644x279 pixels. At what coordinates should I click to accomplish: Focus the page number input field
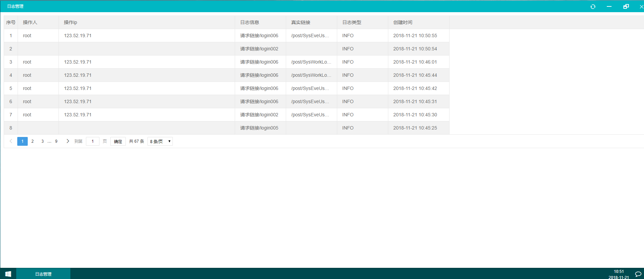tap(93, 141)
